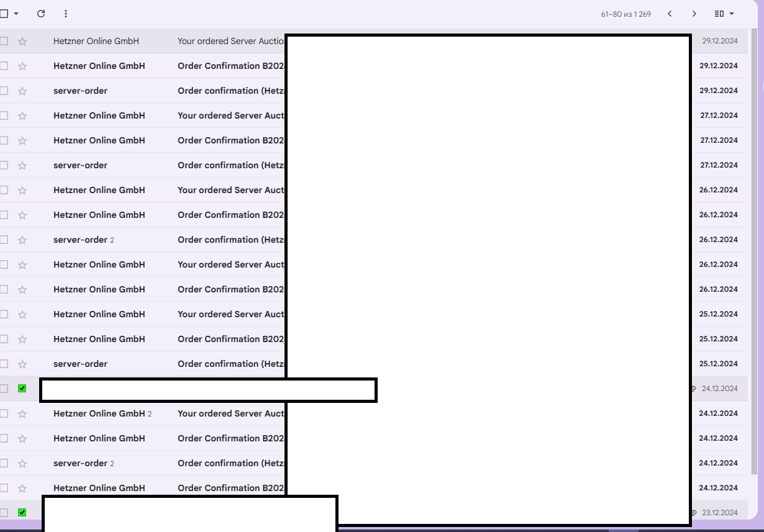Star the server-order 2 thread dated 24.12.2024
The width and height of the screenshot is (764, 532).
[x=22, y=463]
